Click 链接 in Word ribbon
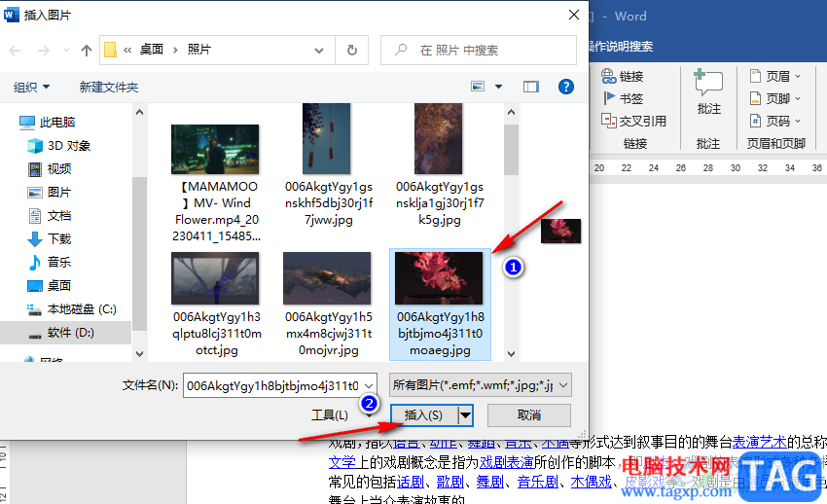The height and width of the screenshot is (504, 827). 623,77
